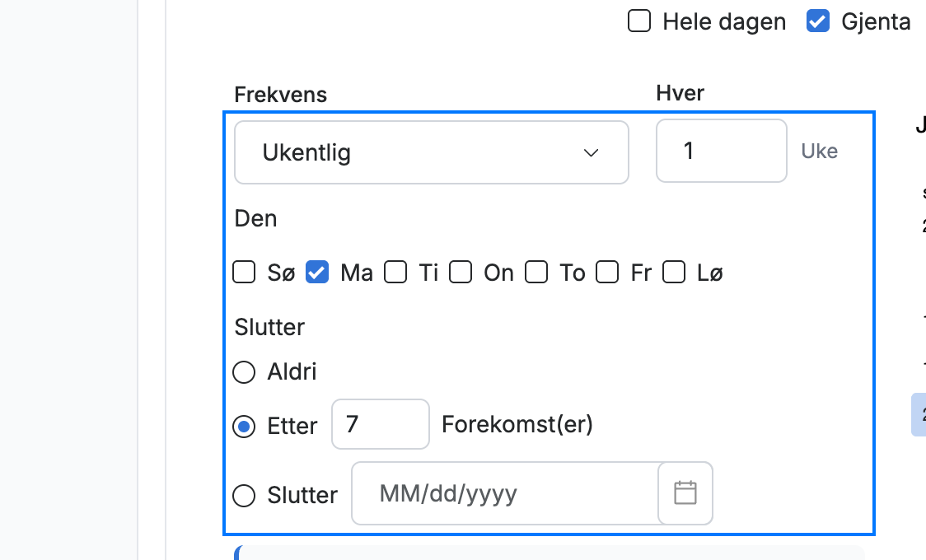This screenshot has width=926, height=560.
Task: Uncheck the Ma weekday box
Action: [x=317, y=273]
